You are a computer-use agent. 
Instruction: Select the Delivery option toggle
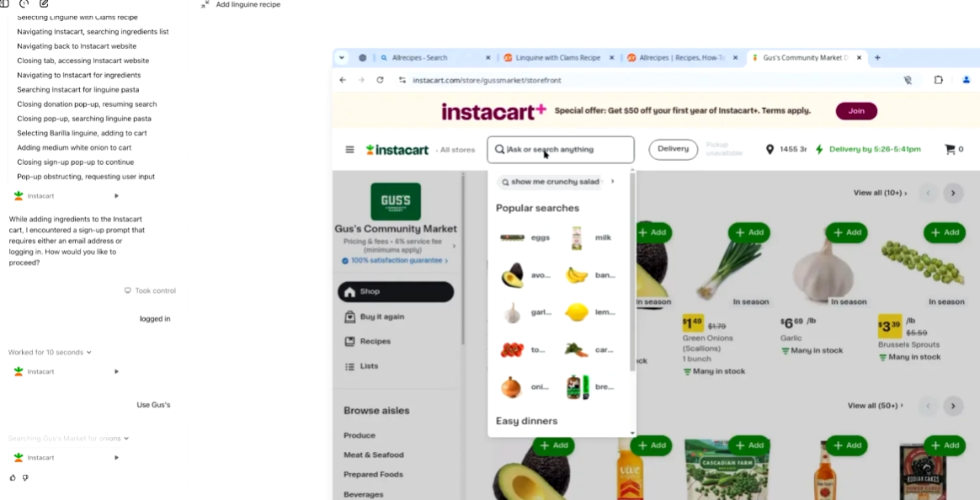674,149
